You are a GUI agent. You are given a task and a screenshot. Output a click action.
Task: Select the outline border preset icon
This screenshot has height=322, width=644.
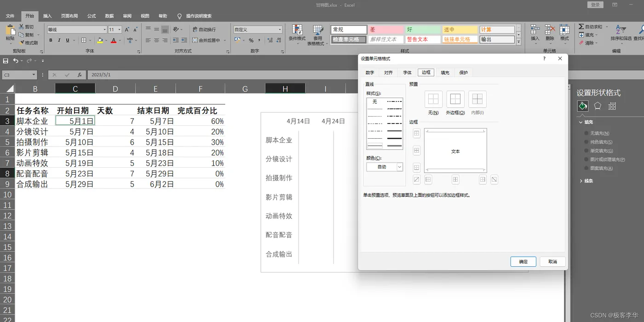[455, 99]
